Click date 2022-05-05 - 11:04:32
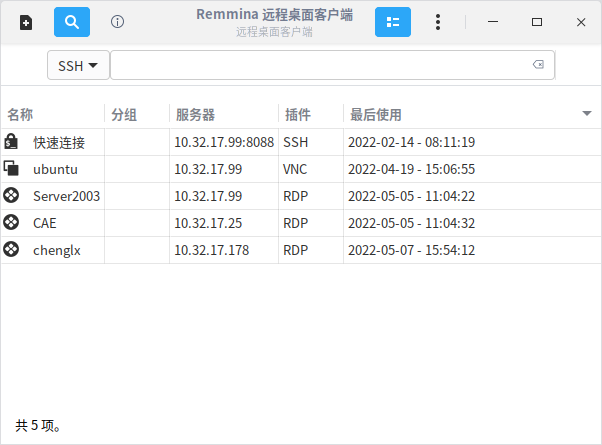Screen dimensions: 602x445 (412, 223)
